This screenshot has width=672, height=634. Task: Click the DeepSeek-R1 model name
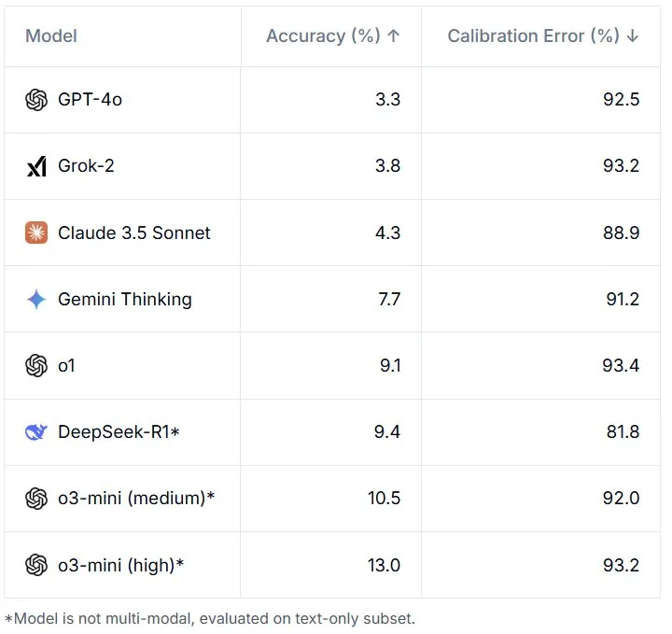[119, 432]
